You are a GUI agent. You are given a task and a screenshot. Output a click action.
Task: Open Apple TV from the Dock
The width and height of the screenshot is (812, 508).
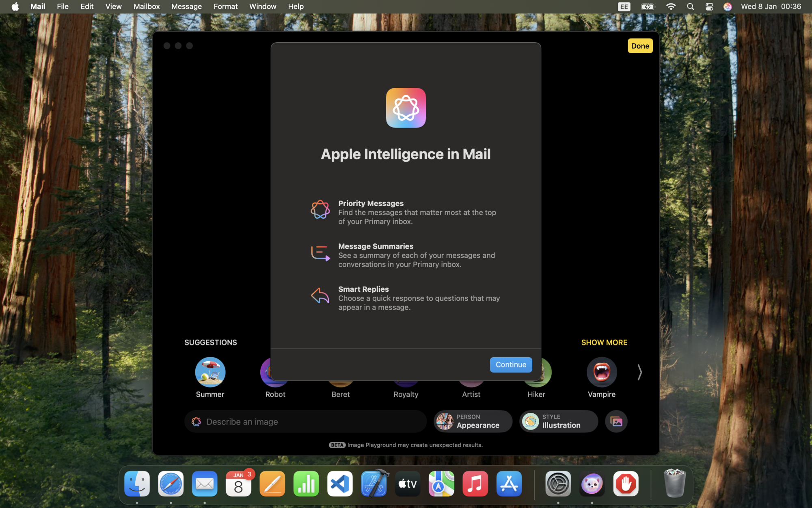tap(408, 484)
